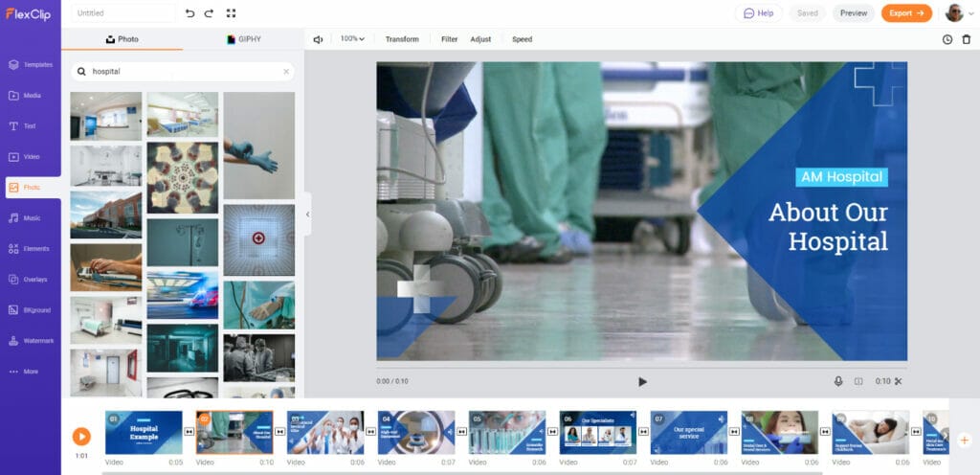Open the Templates sidebar section
Viewport: 980px width, 475px height.
pyautogui.click(x=31, y=64)
